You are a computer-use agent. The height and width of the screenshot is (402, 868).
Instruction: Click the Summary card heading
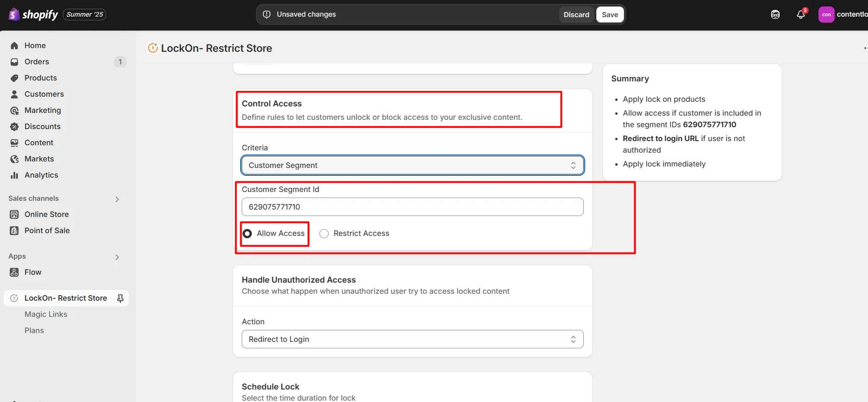pos(630,79)
